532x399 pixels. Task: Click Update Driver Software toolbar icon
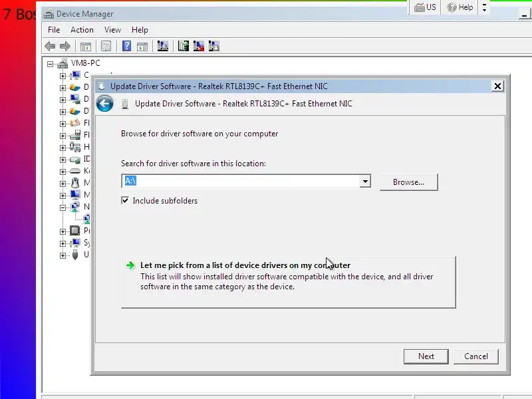(x=184, y=46)
